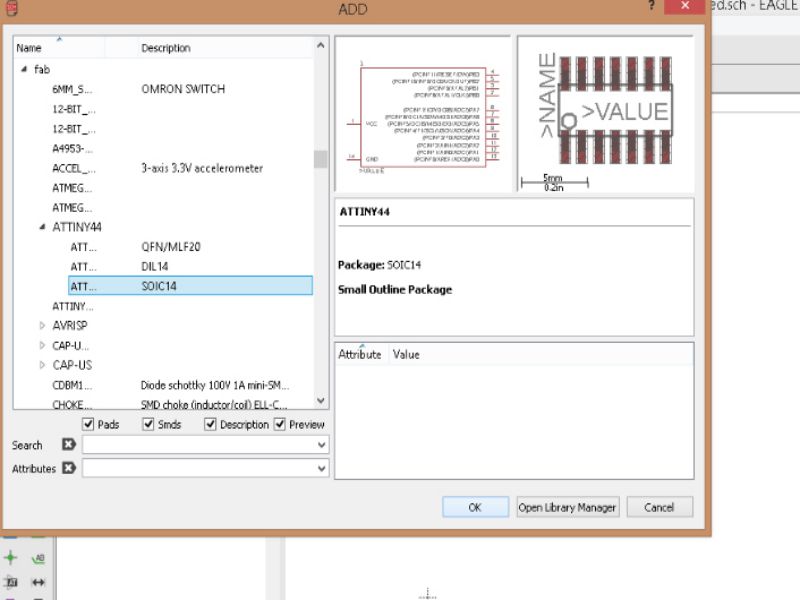Click OK to add the part
Screen dimensions: 800x600
[x=475, y=507]
